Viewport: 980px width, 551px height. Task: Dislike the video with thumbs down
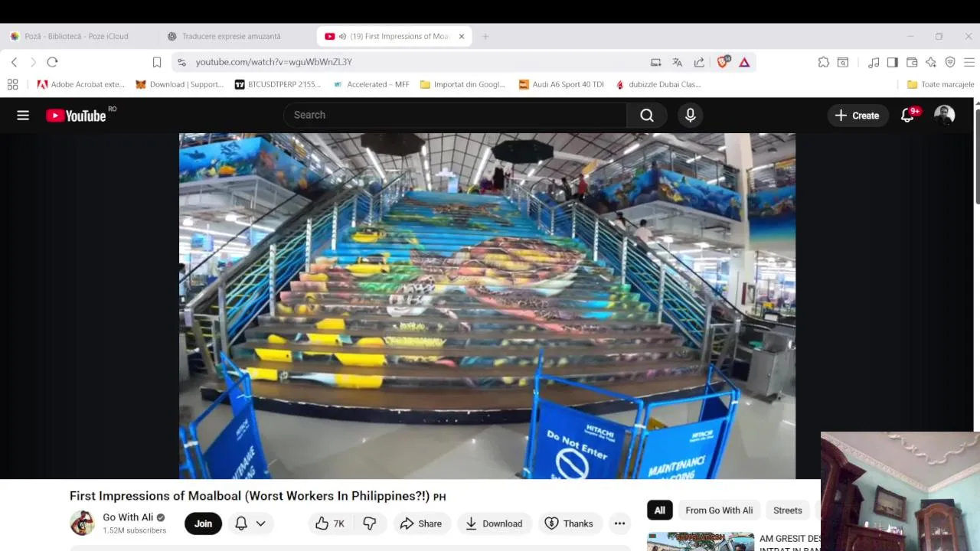click(x=370, y=523)
